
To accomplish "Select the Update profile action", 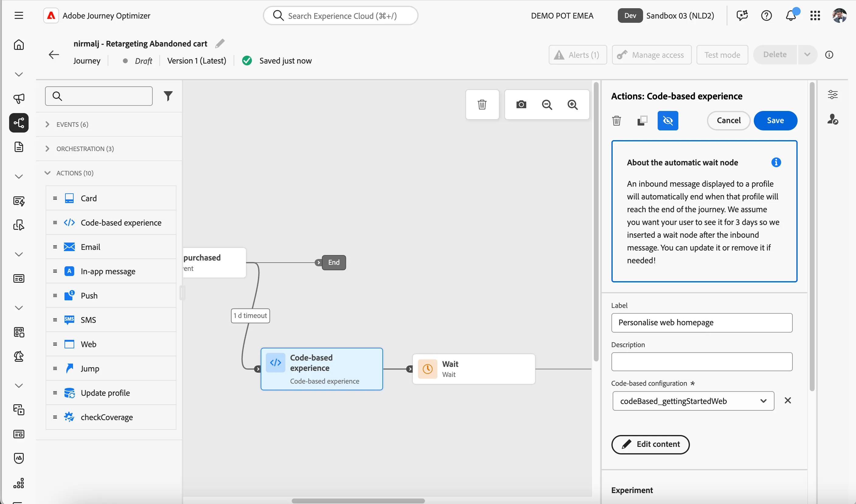I will pos(111,393).
